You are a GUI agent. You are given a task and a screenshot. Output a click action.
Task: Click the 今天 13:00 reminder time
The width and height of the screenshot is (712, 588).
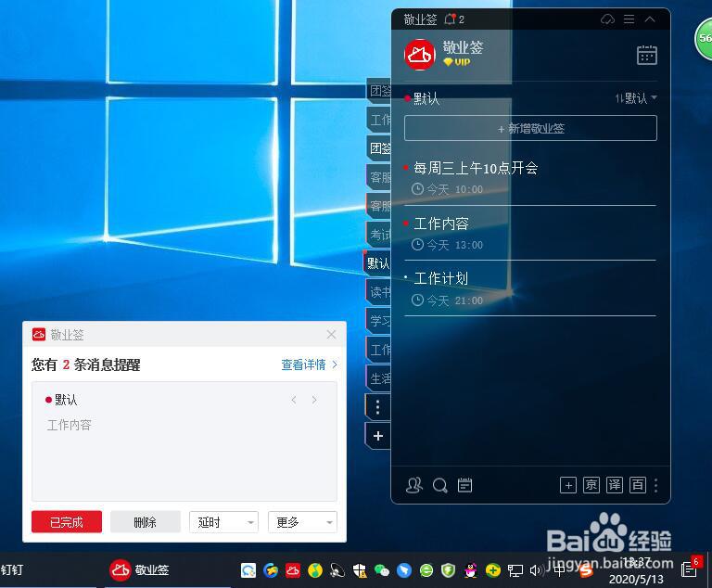(x=454, y=245)
